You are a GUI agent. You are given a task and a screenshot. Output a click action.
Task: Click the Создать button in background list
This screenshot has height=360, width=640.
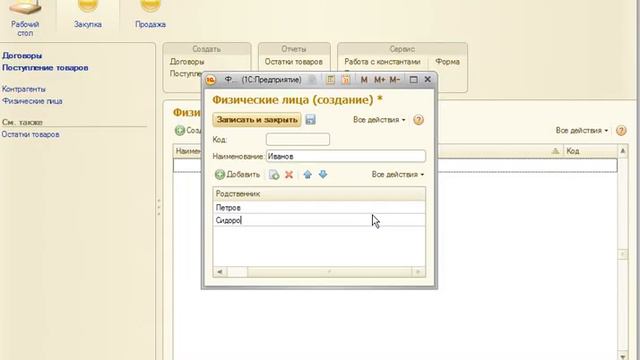[x=188, y=131]
